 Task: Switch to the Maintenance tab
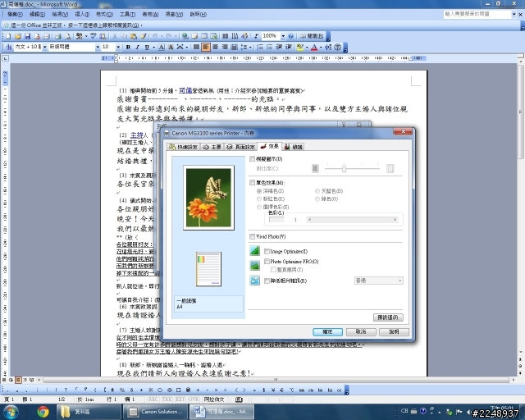pyautogui.click(x=294, y=147)
